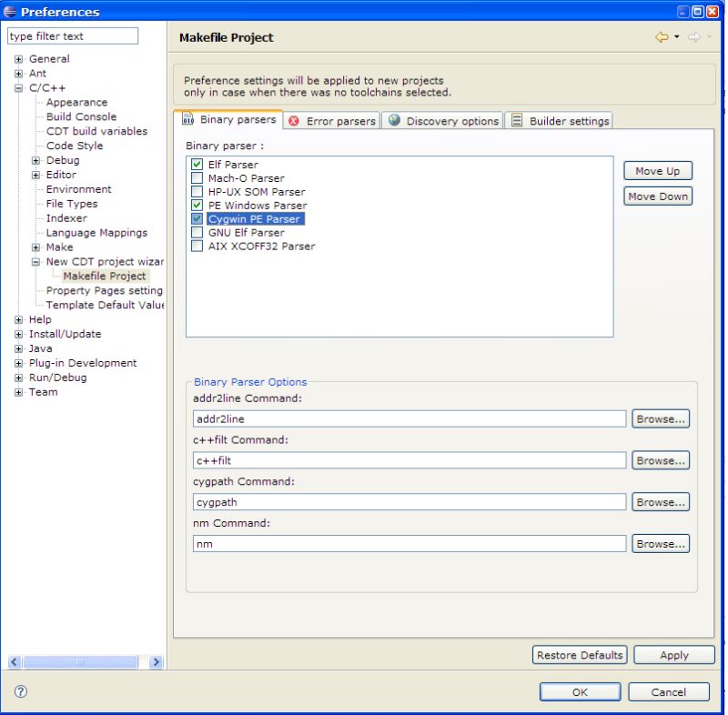Viewport: 728px width, 715px height.
Task: Click the globe Discovery options icon
Action: tap(394, 120)
